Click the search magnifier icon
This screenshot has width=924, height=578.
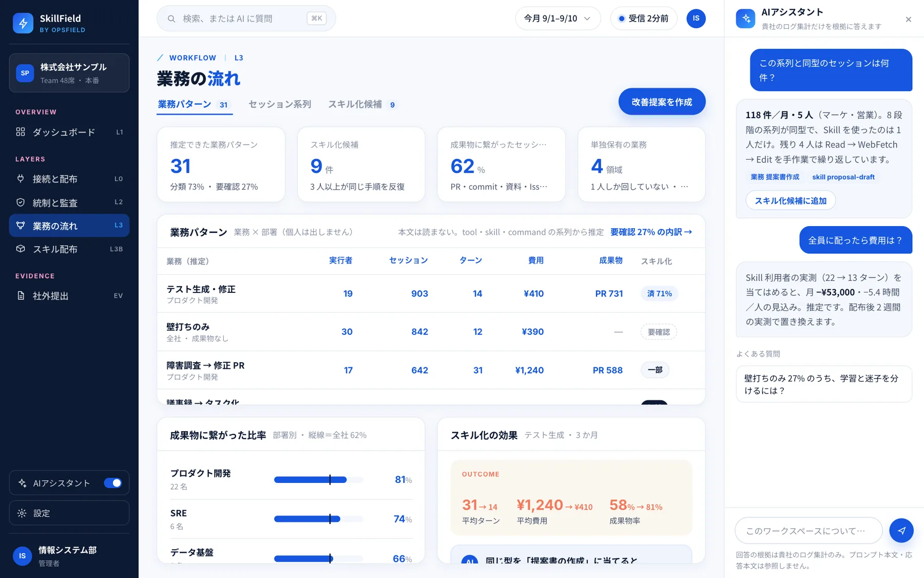(171, 19)
